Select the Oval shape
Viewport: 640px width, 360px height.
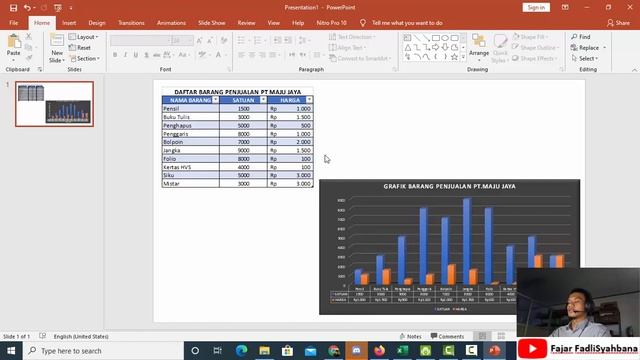(x=445, y=38)
